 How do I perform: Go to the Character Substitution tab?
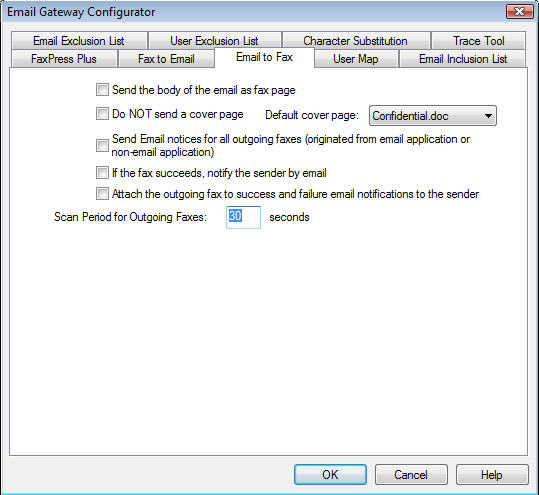pos(356,41)
